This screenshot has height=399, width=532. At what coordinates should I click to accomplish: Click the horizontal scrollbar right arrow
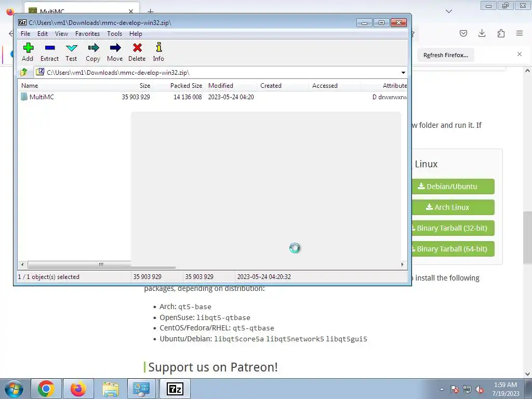click(x=403, y=264)
